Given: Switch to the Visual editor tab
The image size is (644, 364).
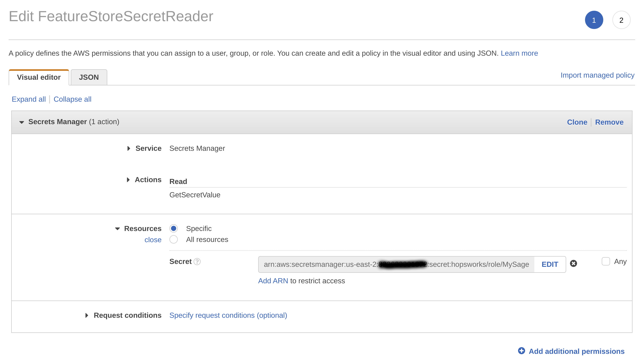Looking at the screenshot, I should [x=39, y=77].
